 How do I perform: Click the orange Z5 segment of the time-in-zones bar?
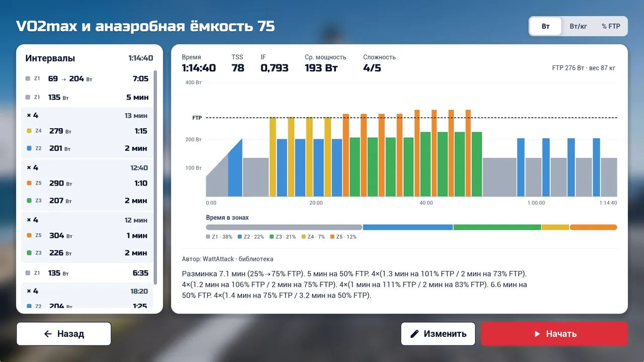tap(593, 227)
